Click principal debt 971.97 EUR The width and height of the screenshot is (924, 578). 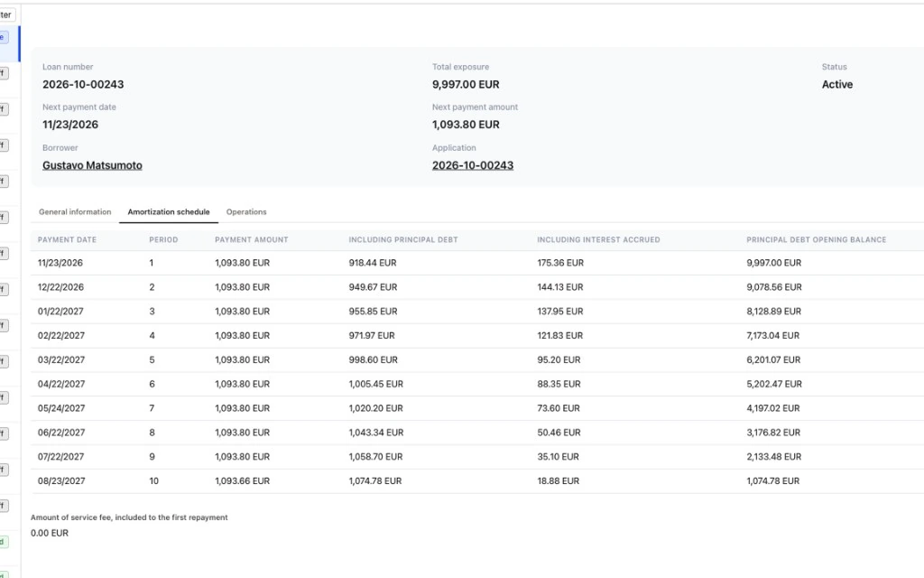pos(372,336)
